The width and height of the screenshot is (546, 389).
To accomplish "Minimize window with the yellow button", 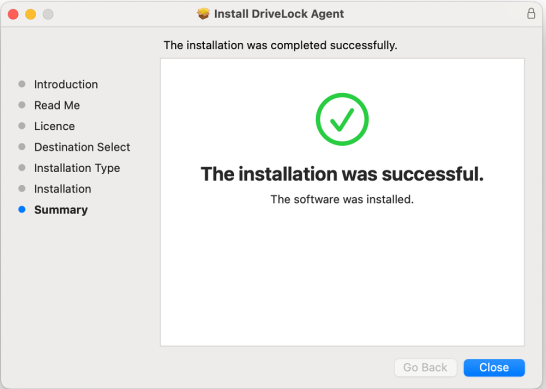I will 31,14.
